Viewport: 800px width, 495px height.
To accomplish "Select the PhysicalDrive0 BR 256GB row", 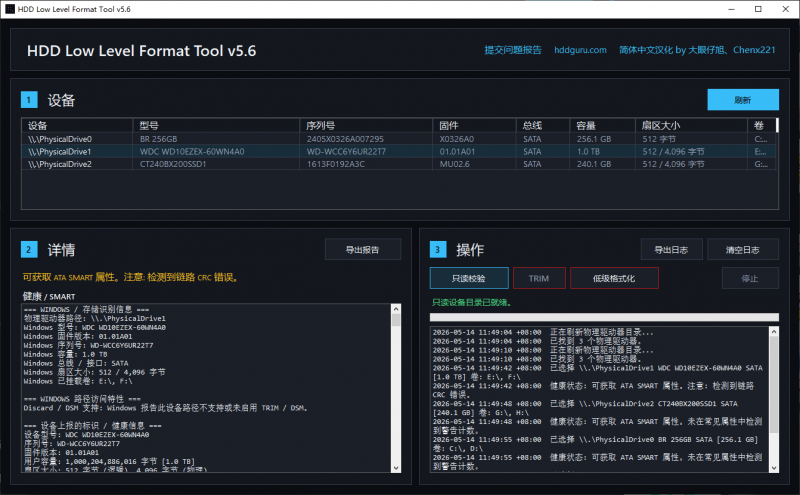I will coord(398,139).
